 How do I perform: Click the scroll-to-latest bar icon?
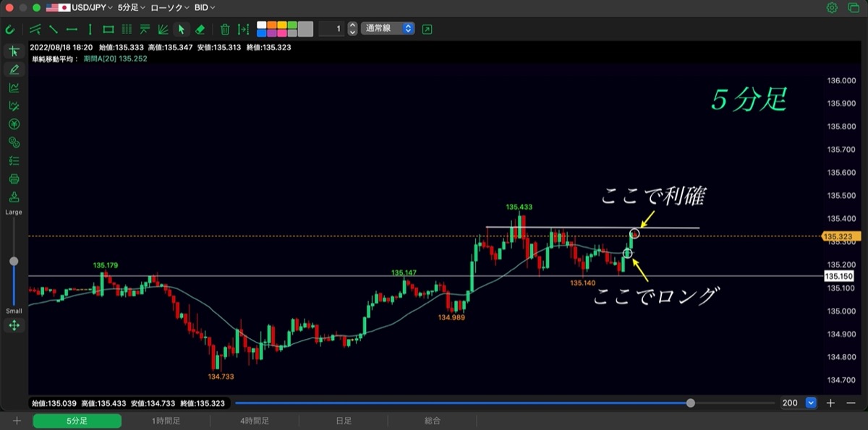click(243, 30)
